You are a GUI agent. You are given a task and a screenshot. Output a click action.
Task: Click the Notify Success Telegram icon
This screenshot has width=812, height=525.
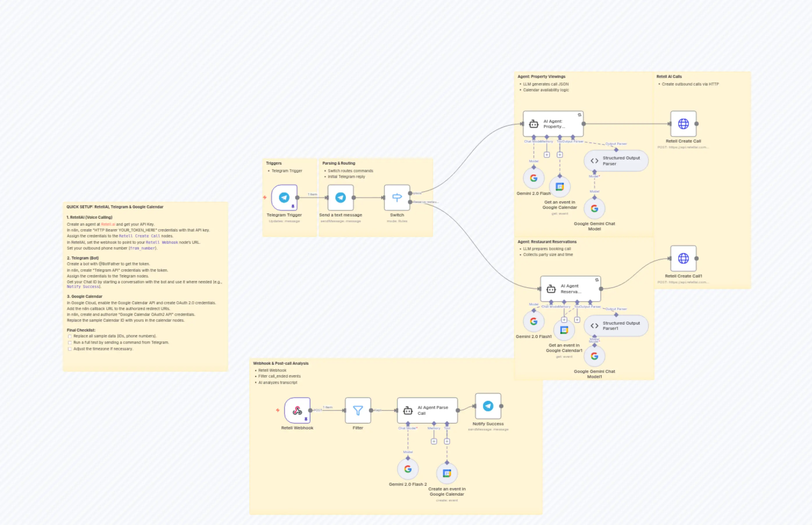click(488, 406)
